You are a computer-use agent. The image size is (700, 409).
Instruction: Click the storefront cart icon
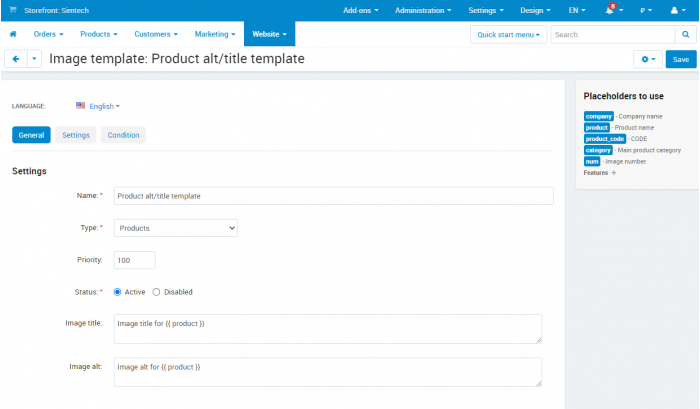click(x=13, y=10)
